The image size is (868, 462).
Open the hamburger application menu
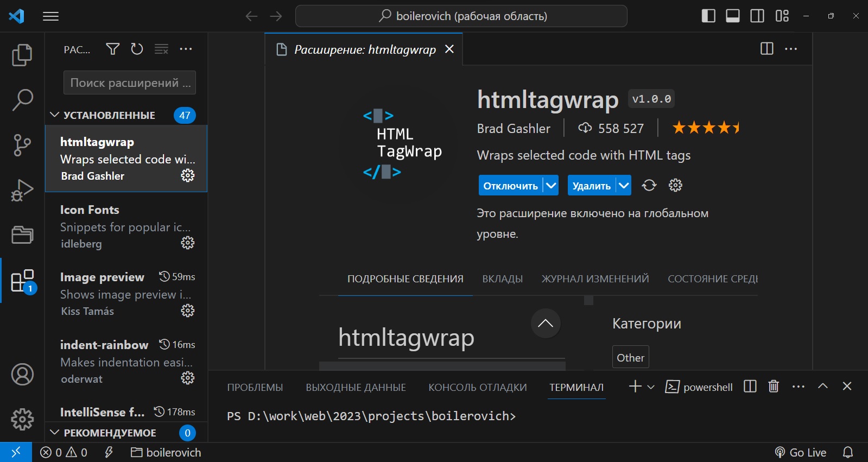50,16
